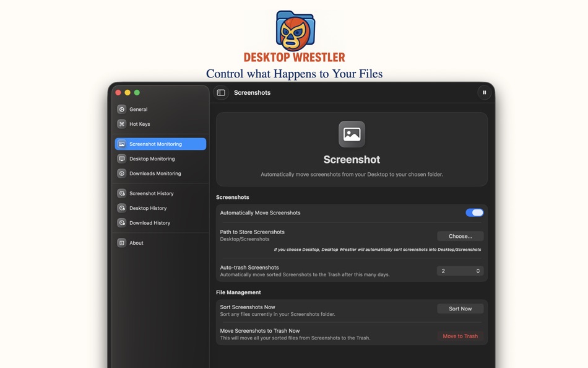Click the Downloads Monitoring arrow icon
The height and width of the screenshot is (368, 588).
[121, 173]
